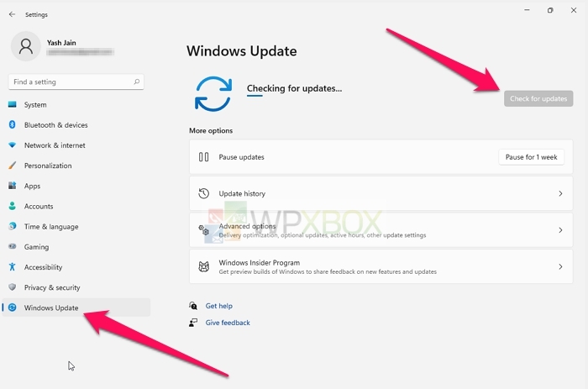Open Accounts settings
This screenshot has width=588, height=389.
(x=76, y=206)
